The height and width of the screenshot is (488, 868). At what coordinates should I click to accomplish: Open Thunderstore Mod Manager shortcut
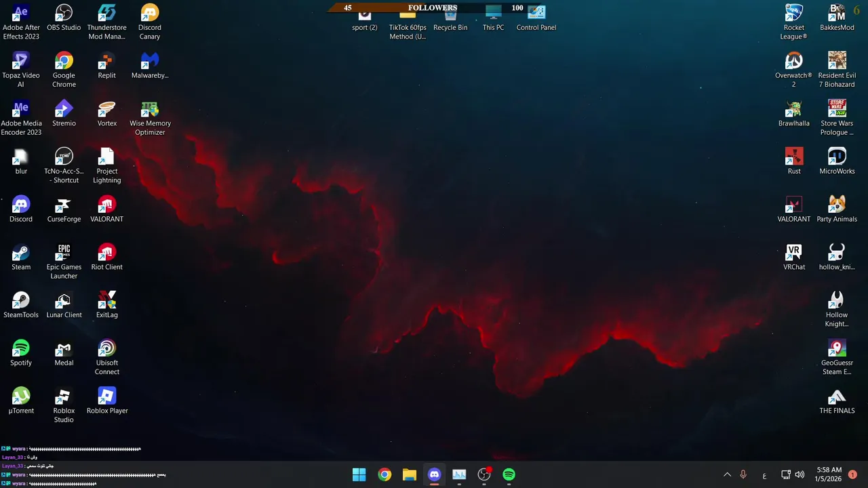tap(107, 22)
